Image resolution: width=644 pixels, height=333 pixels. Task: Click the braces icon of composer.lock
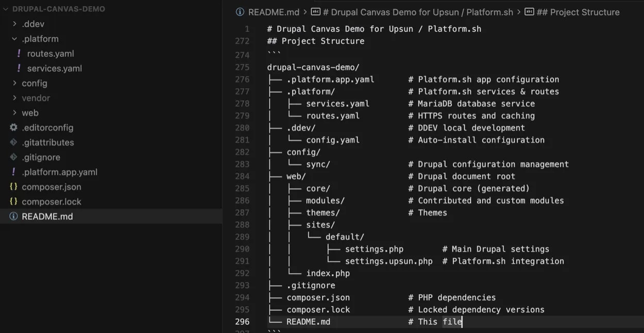pyautogui.click(x=13, y=202)
